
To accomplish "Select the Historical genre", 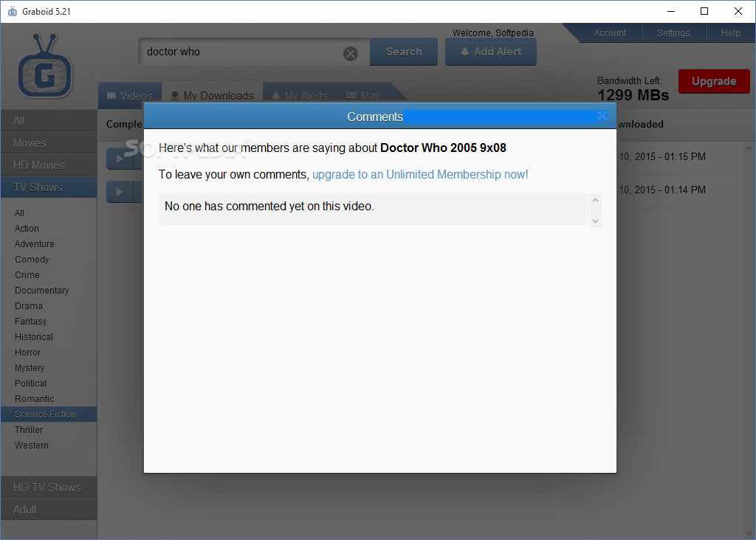I will tap(34, 336).
